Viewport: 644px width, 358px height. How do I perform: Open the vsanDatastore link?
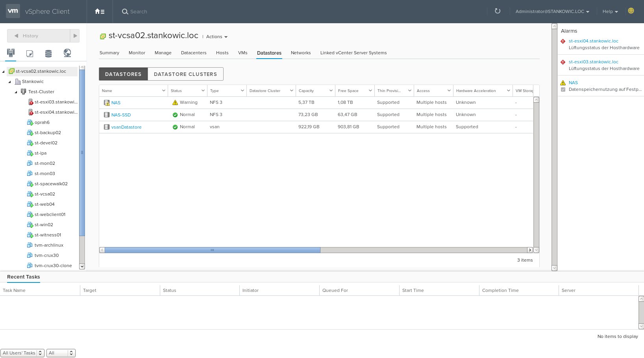[x=126, y=127]
